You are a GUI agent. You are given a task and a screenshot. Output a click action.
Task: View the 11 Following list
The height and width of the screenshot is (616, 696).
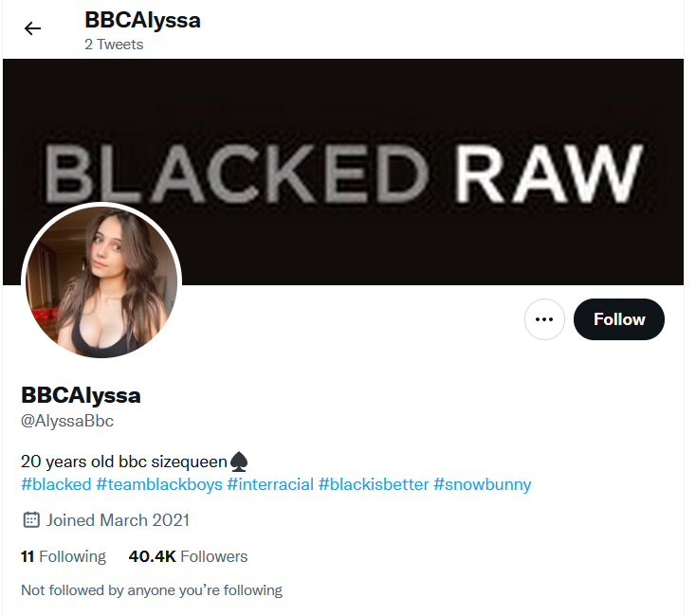64,556
